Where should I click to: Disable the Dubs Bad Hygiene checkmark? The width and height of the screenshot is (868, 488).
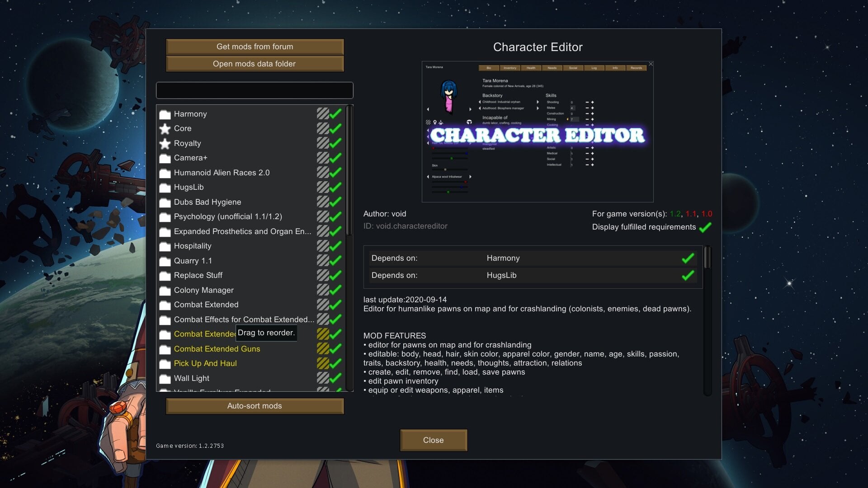pos(335,202)
